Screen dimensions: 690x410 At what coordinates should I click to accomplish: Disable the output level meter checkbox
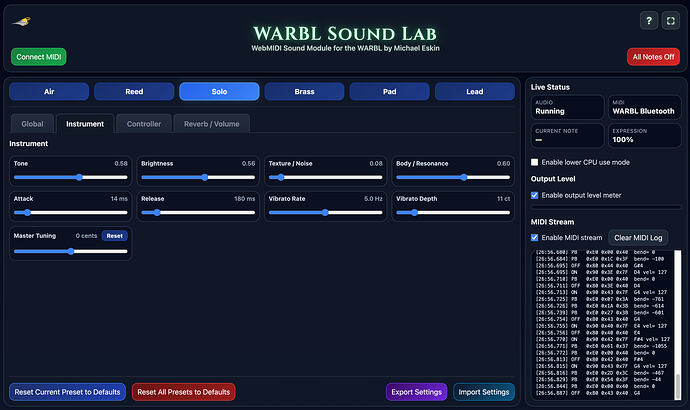pyautogui.click(x=534, y=195)
